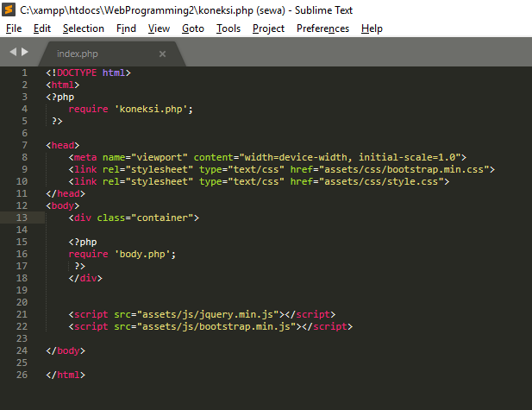Click the ?> closing tag on line 17
Image resolution: width=532 pixels, height=410 pixels.
[x=79, y=266]
